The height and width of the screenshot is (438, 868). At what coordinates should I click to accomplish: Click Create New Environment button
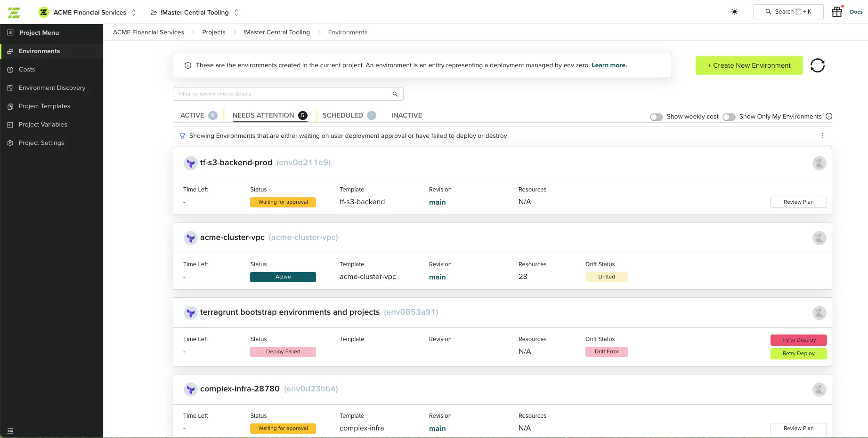749,65
